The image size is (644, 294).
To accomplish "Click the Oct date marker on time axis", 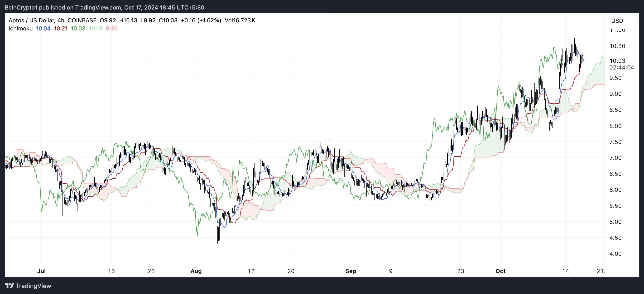I will (x=500, y=271).
